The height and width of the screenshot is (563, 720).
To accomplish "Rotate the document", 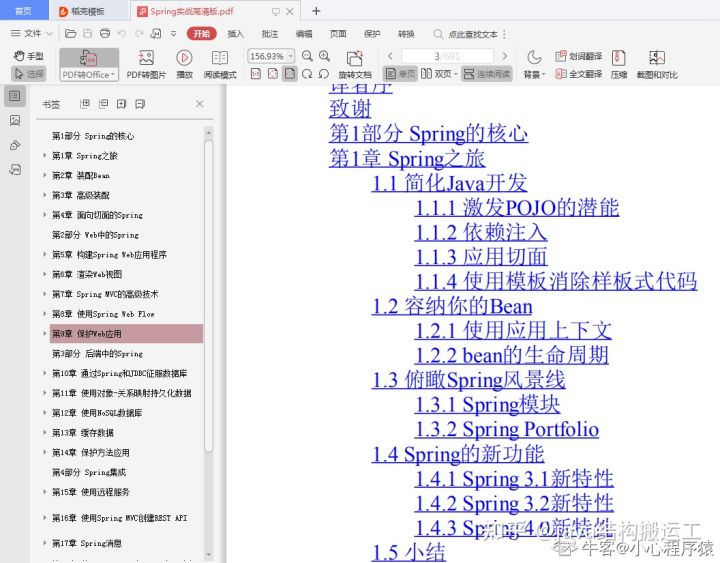I will pos(355,65).
